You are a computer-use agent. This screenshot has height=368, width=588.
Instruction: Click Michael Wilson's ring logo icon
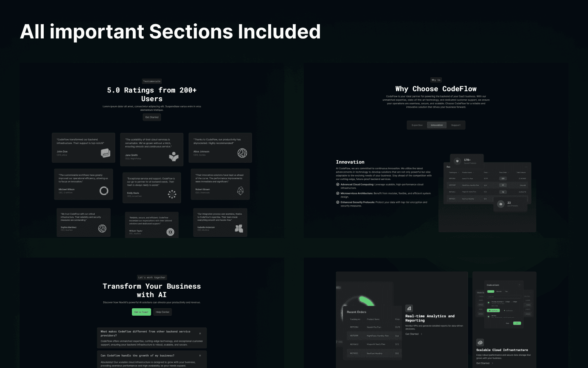[x=104, y=191]
